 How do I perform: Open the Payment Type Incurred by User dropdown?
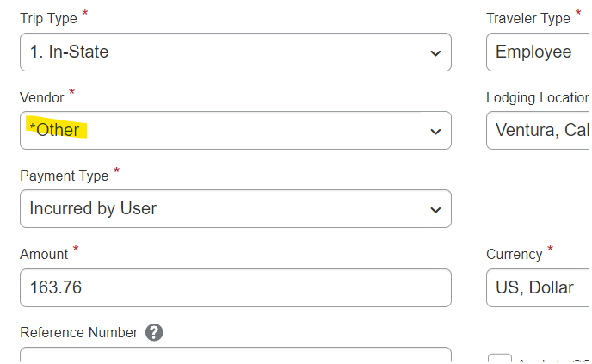[236, 208]
